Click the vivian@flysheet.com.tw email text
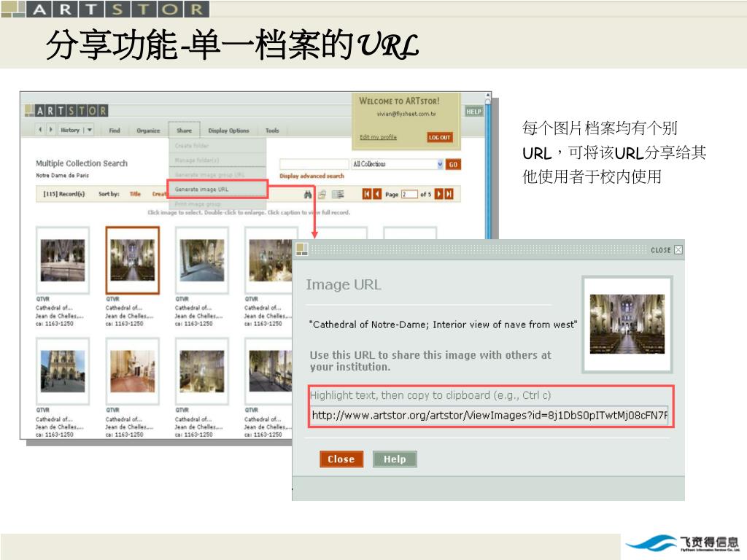The width and height of the screenshot is (747, 560). (x=406, y=114)
